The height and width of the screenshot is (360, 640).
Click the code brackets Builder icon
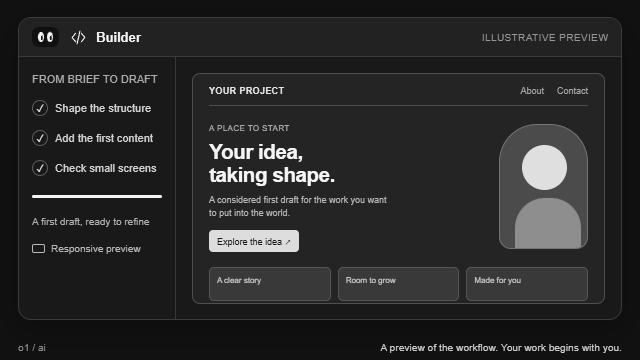coord(78,38)
